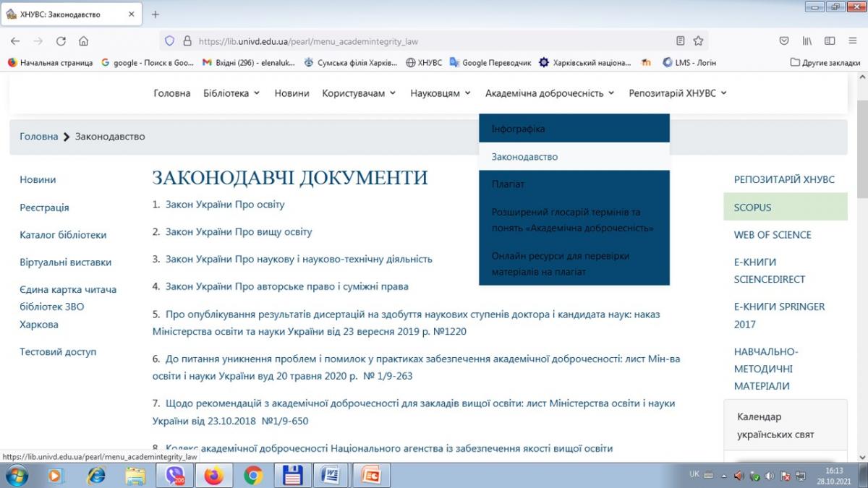Open Windows Explorer folder in taskbar

[135, 475]
